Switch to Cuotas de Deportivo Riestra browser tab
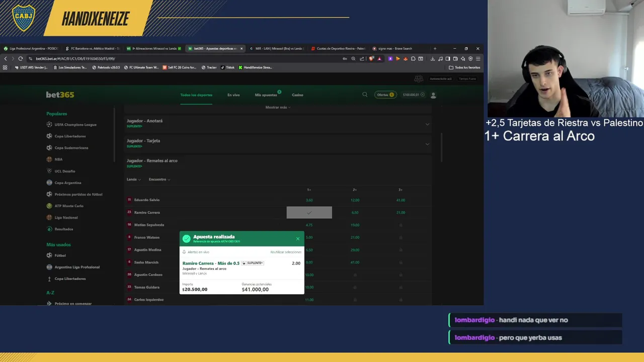Image resolution: width=644 pixels, height=362 pixels. (338, 49)
